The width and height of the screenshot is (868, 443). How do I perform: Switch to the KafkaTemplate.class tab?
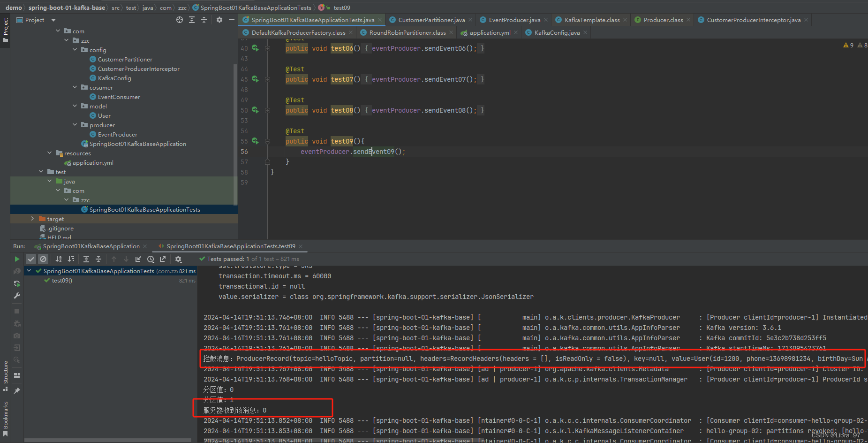pyautogui.click(x=592, y=20)
